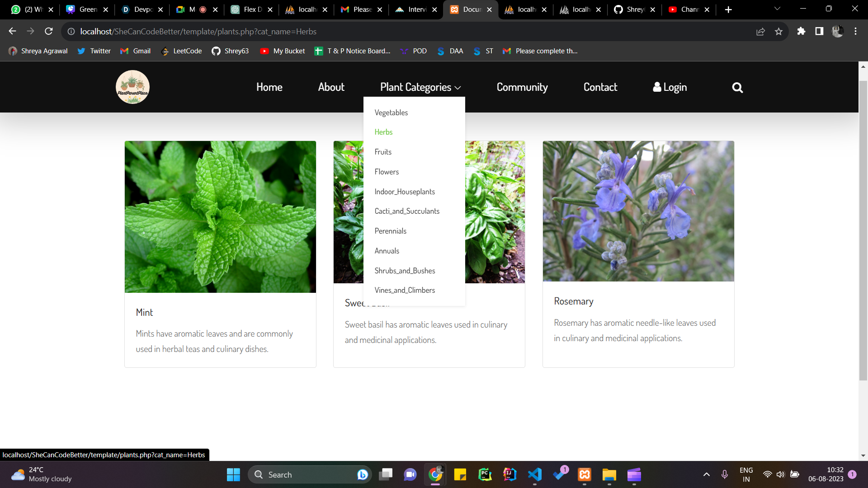Viewport: 868px width, 488px height.
Task: Click the magnifier search icon in navbar
Action: click(x=737, y=88)
